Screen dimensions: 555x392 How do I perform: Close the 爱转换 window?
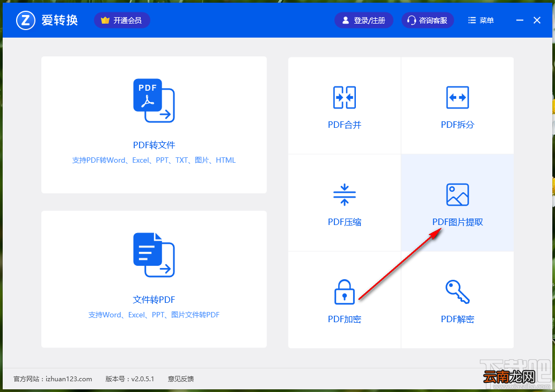click(x=537, y=20)
